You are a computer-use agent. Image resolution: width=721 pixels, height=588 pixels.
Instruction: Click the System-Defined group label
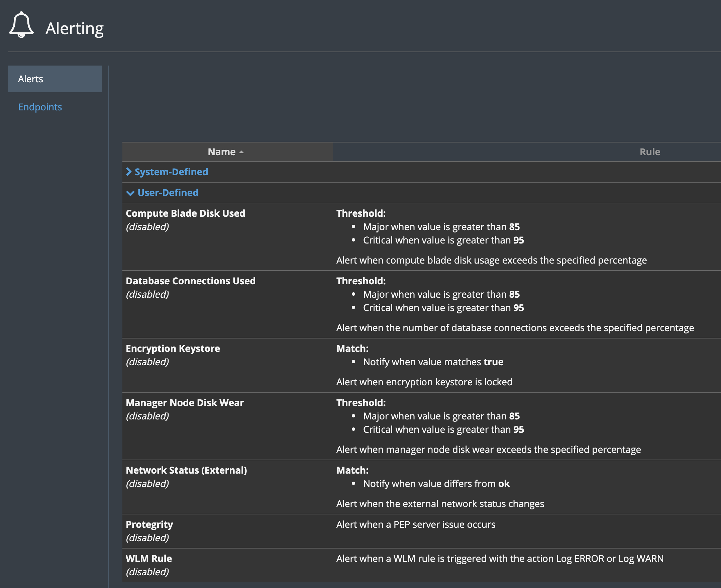[x=171, y=172]
